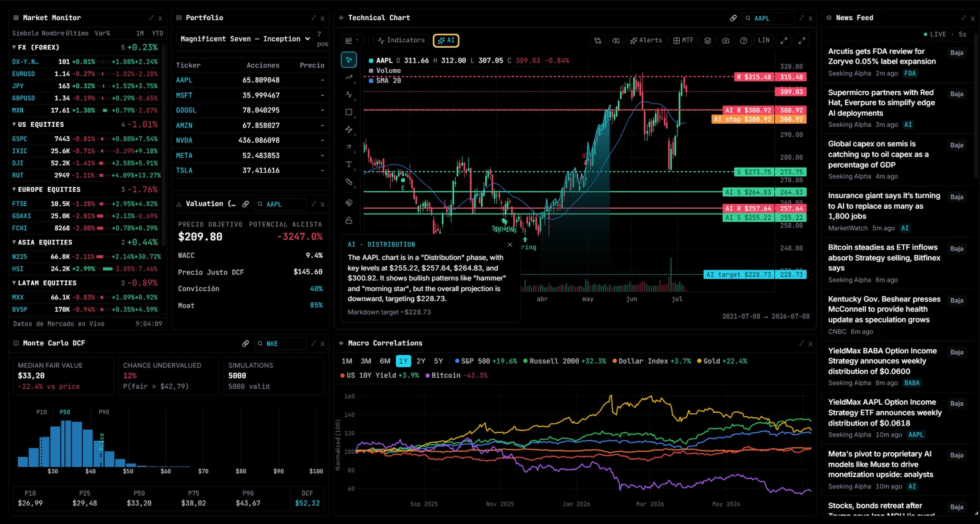Open the Magnificent Seven portfolio dropdown

245,39
